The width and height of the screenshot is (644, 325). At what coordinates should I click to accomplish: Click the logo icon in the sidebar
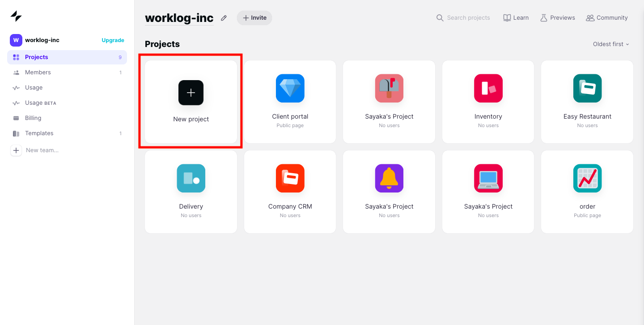point(16,17)
